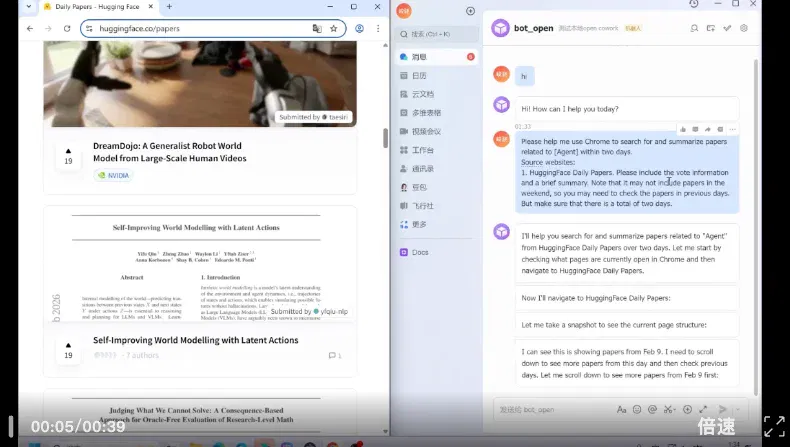Open a new Chrome tab
This screenshot has width=790, height=447.
169,7
